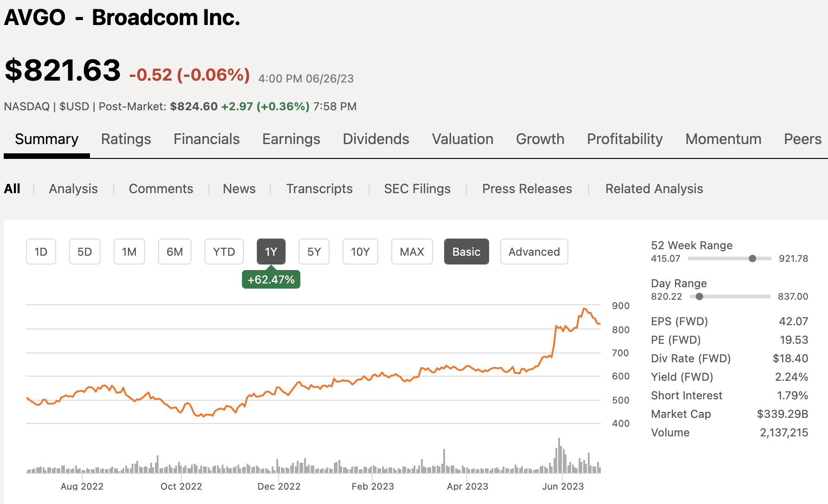Click the Div Rate (FWD) $18.40 value
This screenshot has width=828, height=504.
(790, 358)
